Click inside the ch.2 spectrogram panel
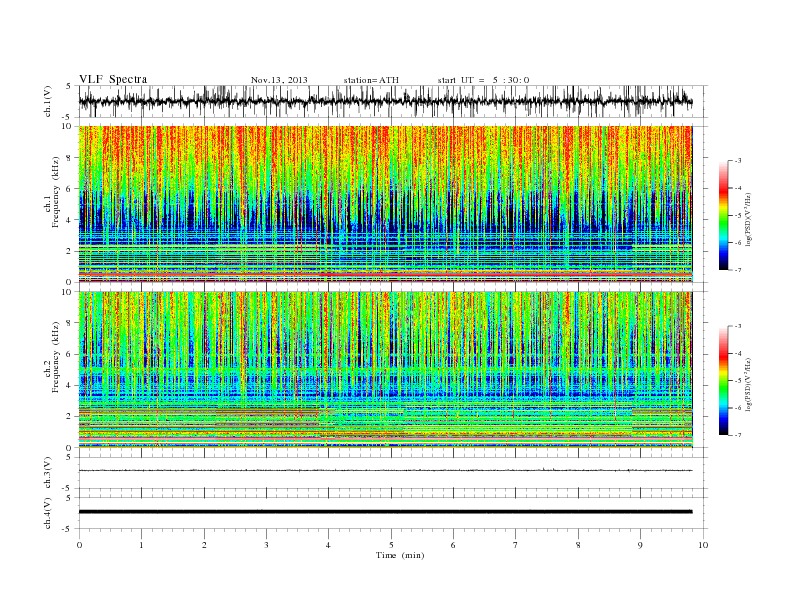792x612 pixels. [x=385, y=370]
